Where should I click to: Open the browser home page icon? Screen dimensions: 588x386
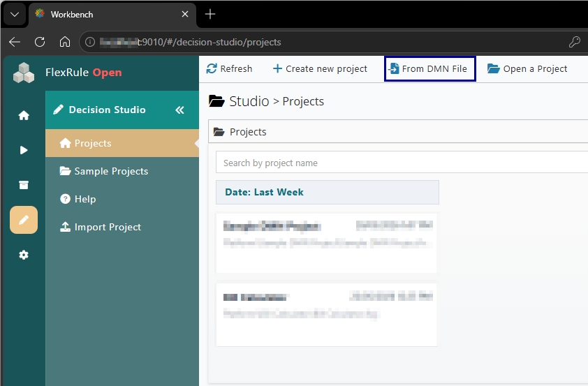click(65, 42)
